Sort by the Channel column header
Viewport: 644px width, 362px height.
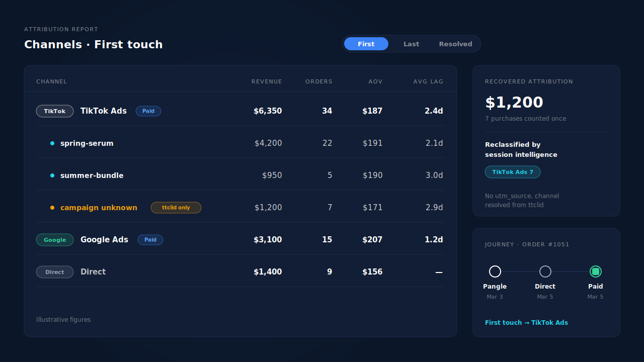(x=52, y=81)
